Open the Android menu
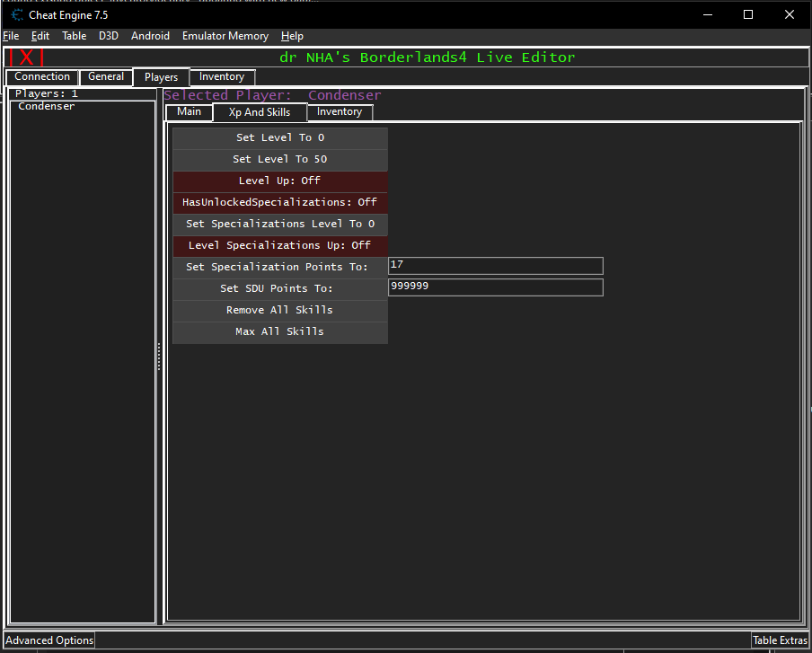The height and width of the screenshot is (653, 812). tap(150, 36)
